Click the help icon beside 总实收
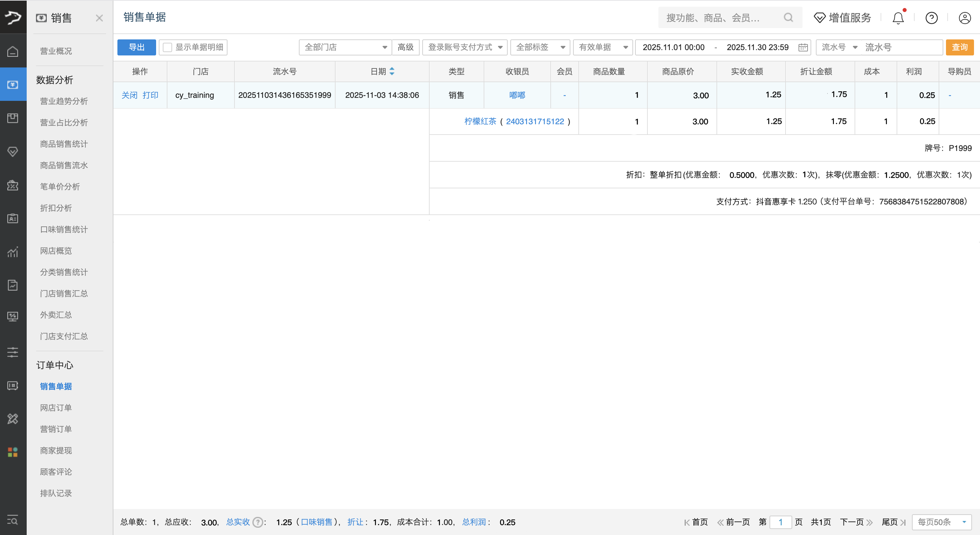The image size is (980, 535). click(258, 522)
